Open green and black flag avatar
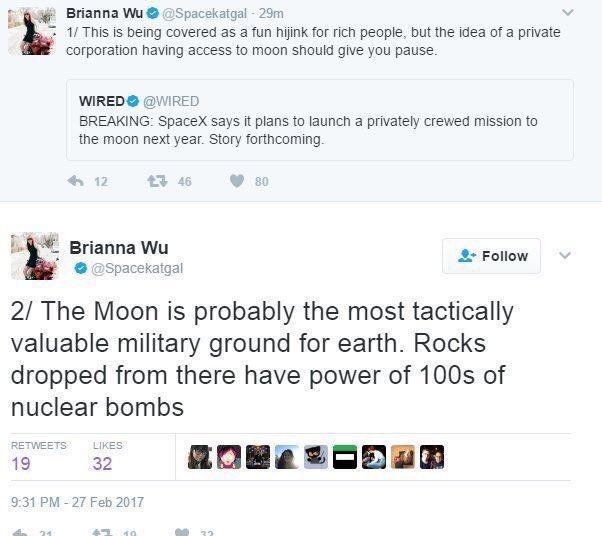This screenshot has height=536, width=602. pyautogui.click(x=345, y=457)
